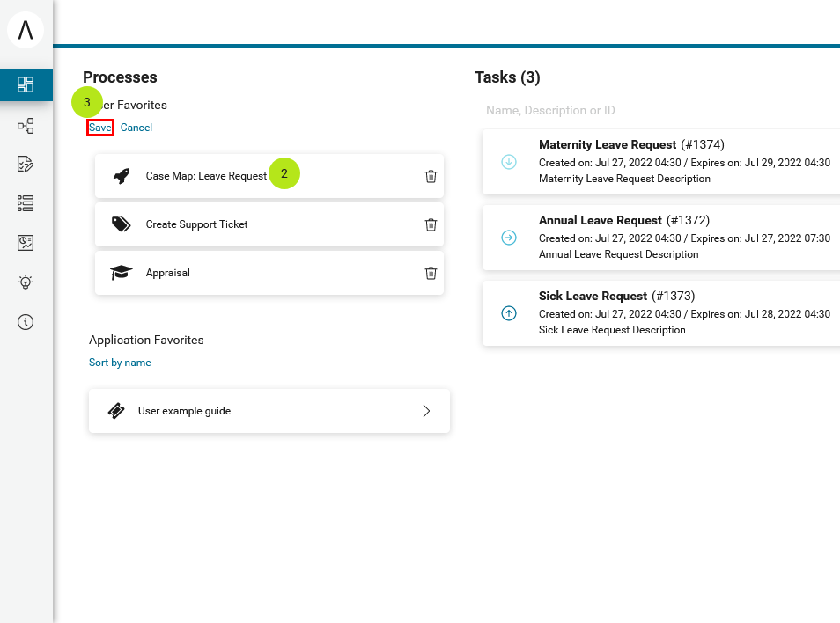Image resolution: width=840 pixels, height=623 pixels.
Task: Click Sort by name link
Action: (x=120, y=363)
